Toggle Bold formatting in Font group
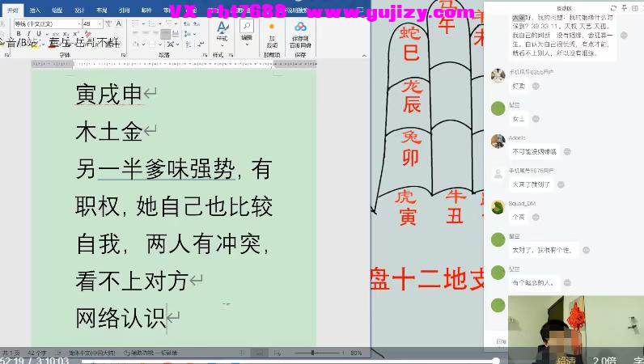The height and width of the screenshot is (364, 644). [x=17, y=34]
